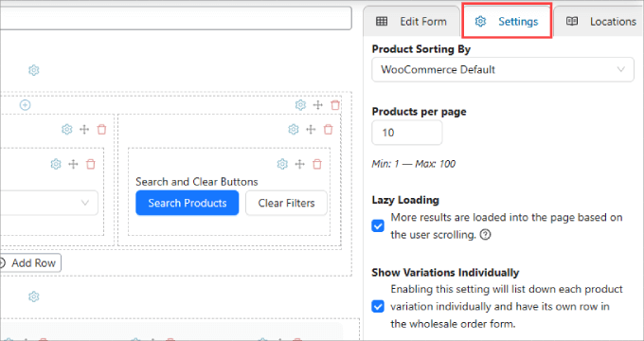644x341 pixels.
Task: Grab the outer row's move handle icon
Action: 318,105
